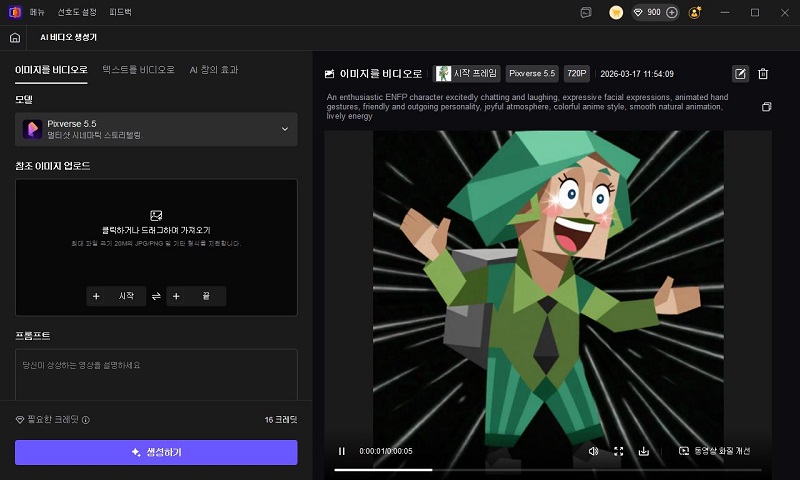Click the credits info icon
800x480 pixels.
pyautogui.click(x=86, y=420)
